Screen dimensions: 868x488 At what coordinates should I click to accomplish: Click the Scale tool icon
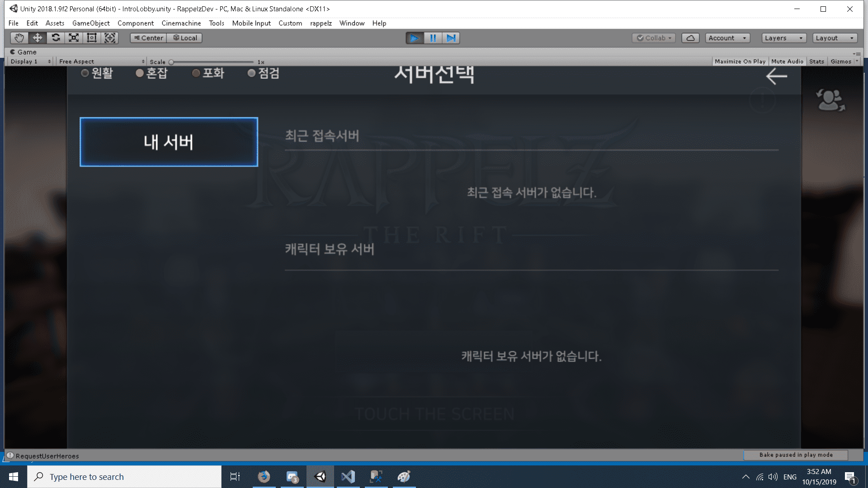coord(73,38)
